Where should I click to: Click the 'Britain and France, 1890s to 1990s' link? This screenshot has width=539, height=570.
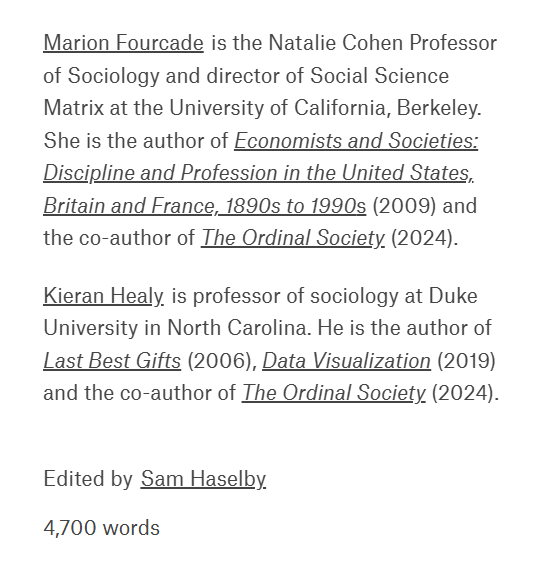pyautogui.click(x=205, y=206)
